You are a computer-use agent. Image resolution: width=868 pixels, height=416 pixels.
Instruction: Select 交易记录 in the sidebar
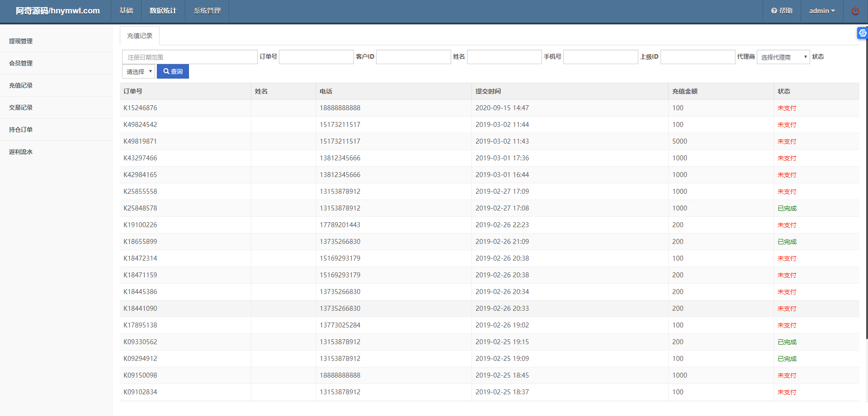20,108
